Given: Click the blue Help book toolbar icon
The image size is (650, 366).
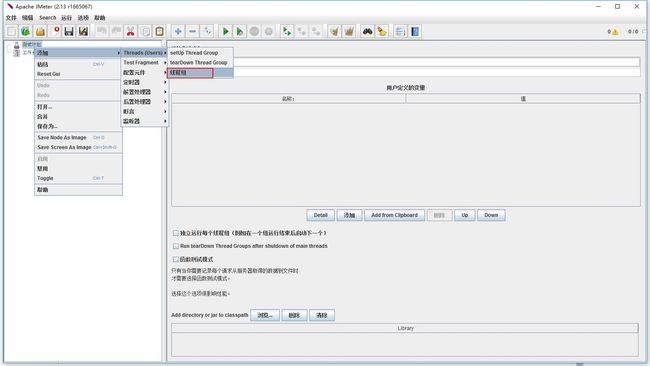Looking at the screenshot, I should [415, 32].
